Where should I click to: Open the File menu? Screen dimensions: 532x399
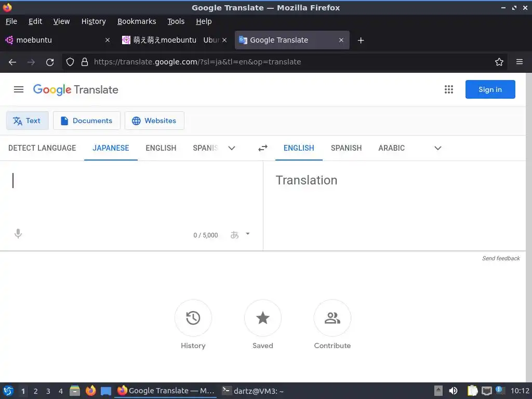[11, 21]
